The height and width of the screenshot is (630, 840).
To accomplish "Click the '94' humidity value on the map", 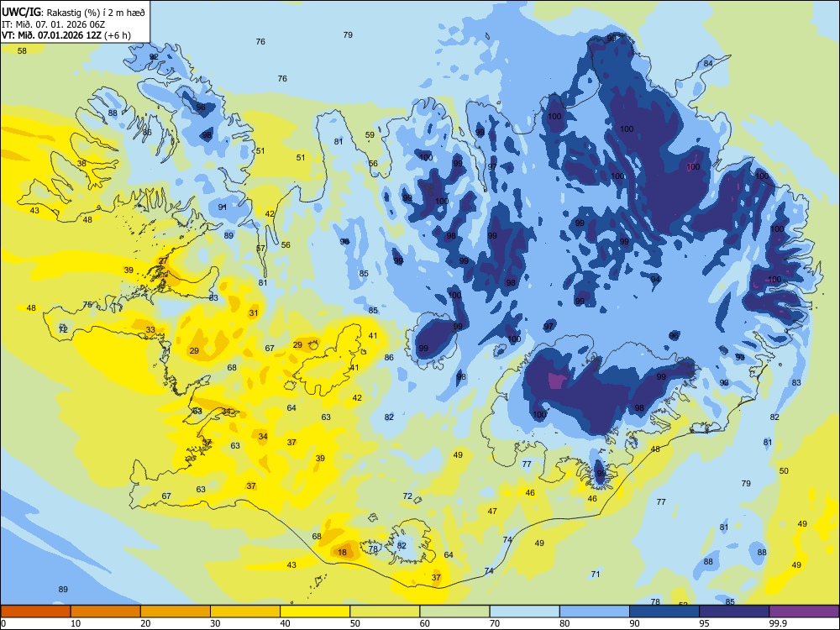I will click(656, 280).
